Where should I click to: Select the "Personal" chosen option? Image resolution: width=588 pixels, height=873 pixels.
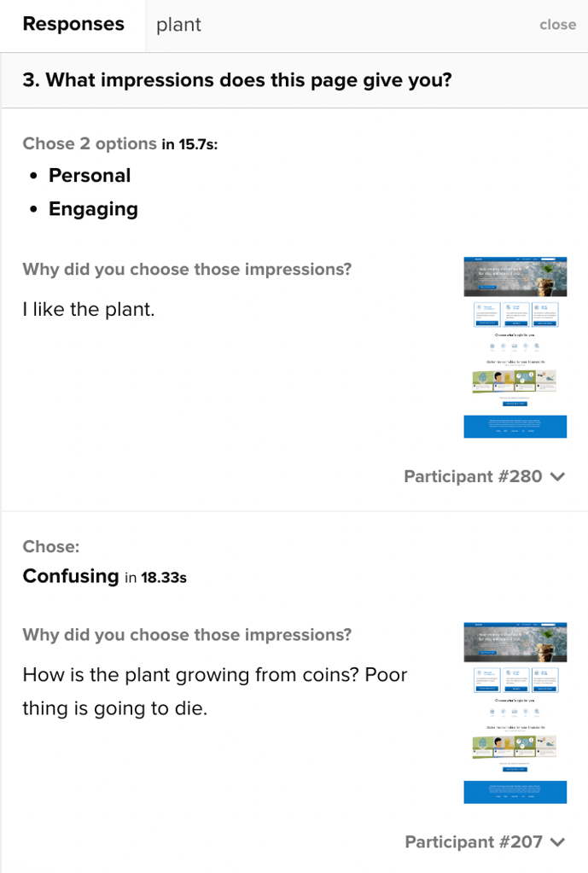tap(90, 176)
